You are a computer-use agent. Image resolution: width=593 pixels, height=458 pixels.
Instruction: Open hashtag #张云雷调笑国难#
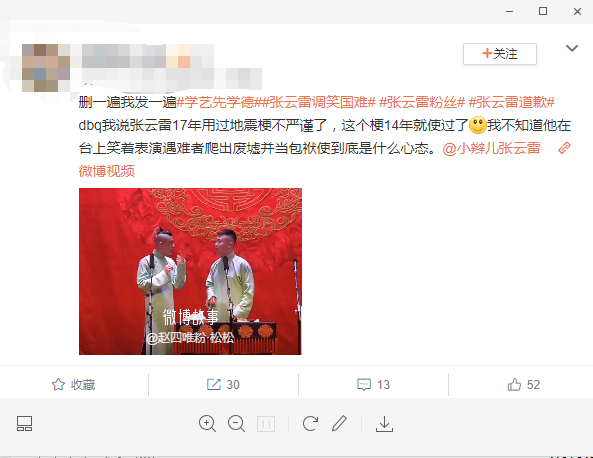[x=318, y=102]
